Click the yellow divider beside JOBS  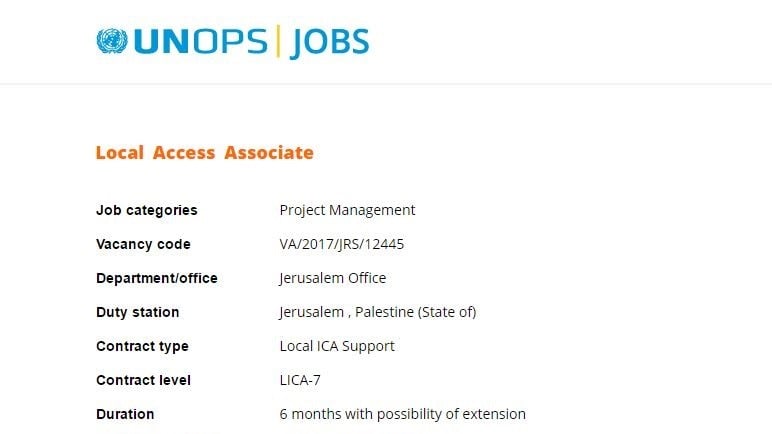tap(278, 41)
